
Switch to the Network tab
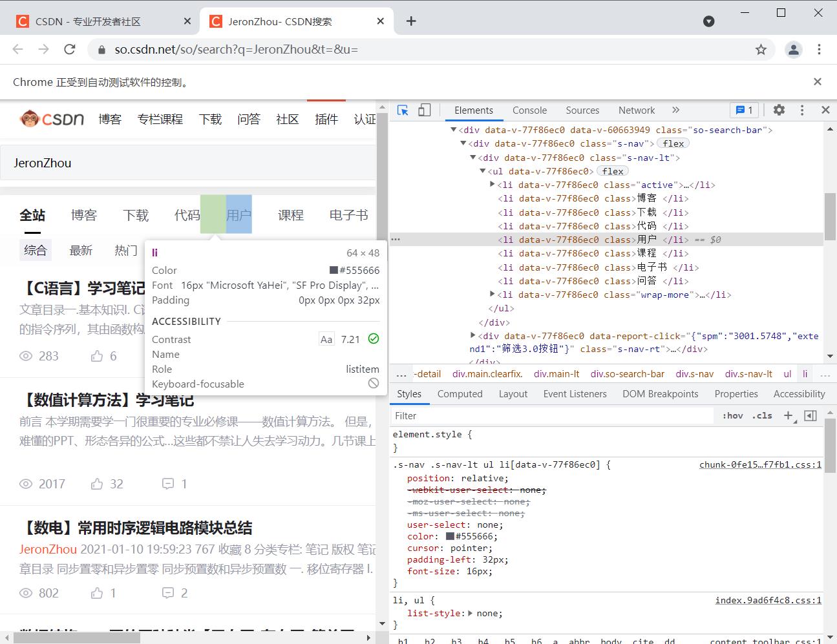point(637,110)
